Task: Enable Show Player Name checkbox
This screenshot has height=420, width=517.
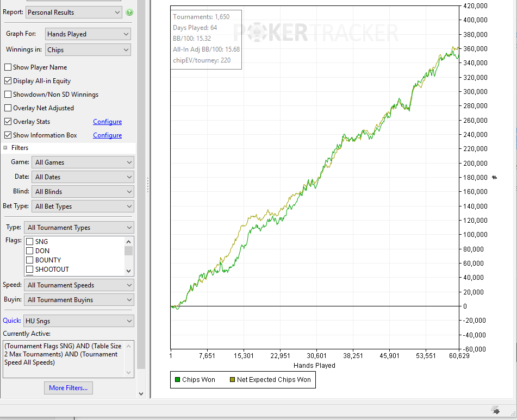Action: click(8, 67)
